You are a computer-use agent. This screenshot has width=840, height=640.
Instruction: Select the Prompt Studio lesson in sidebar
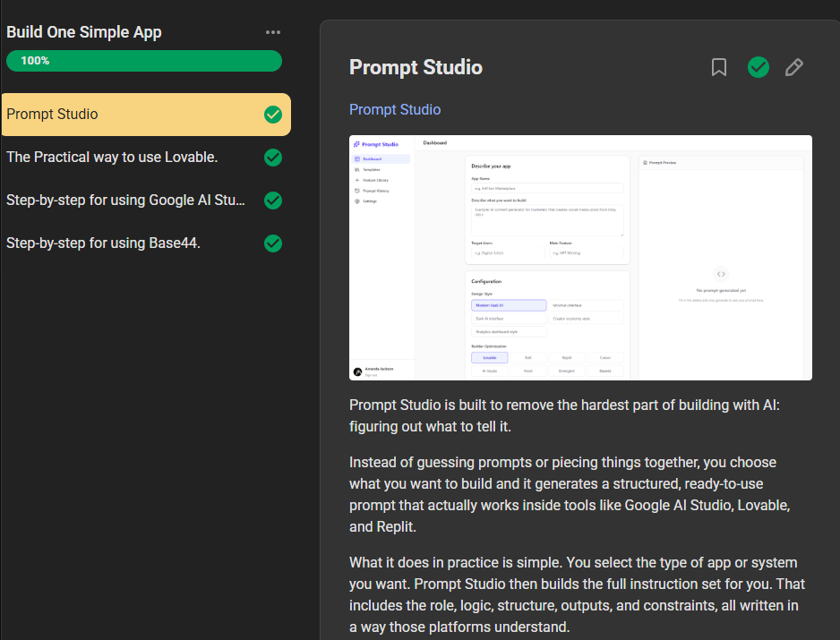pyautogui.click(x=146, y=114)
